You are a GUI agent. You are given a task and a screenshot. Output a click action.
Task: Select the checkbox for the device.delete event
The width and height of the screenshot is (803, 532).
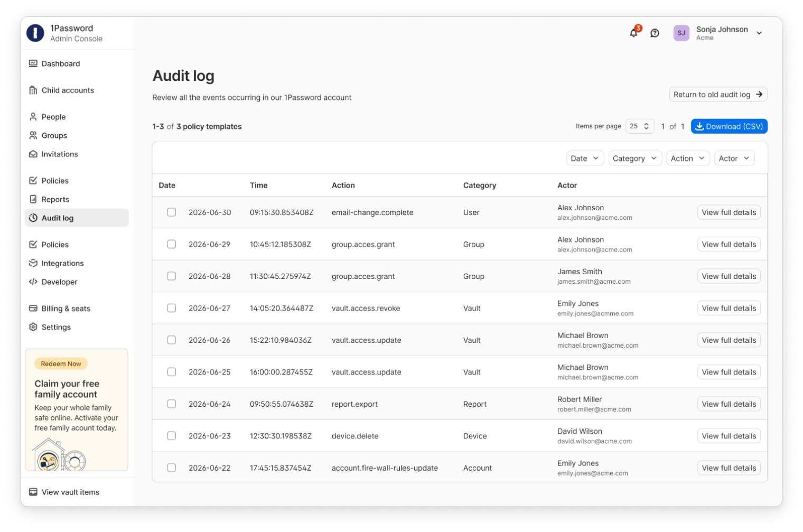171,435
